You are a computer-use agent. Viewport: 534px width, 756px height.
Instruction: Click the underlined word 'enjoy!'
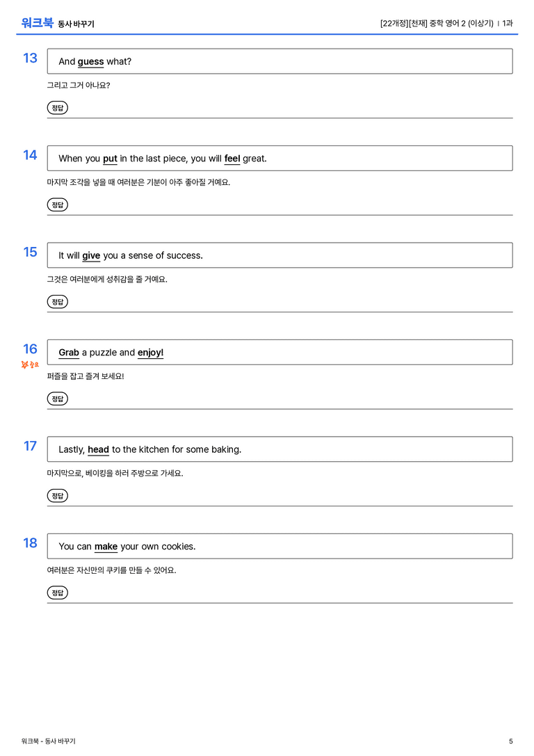tap(150, 353)
